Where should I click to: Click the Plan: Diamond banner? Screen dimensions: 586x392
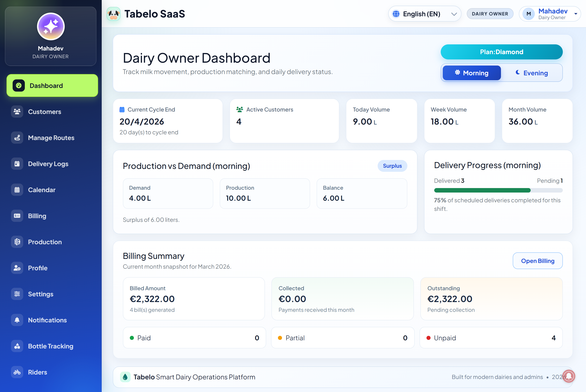coord(501,52)
